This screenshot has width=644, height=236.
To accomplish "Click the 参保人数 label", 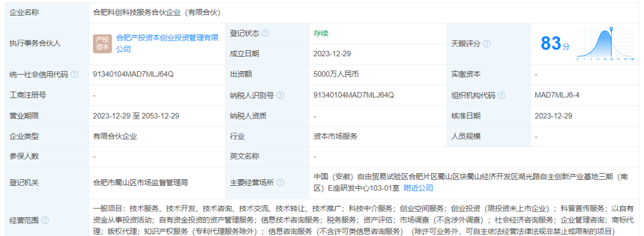I will (x=24, y=157).
